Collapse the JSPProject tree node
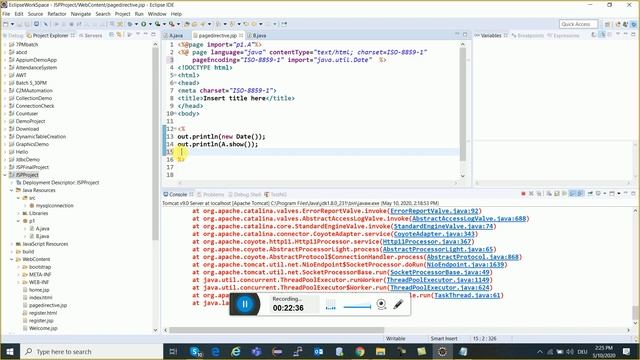 [5, 175]
